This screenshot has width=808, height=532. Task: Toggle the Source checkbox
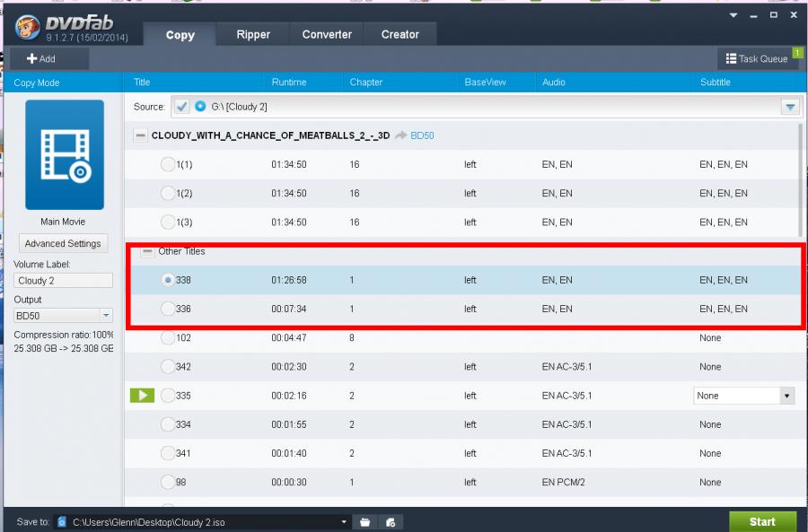pyautogui.click(x=182, y=107)
